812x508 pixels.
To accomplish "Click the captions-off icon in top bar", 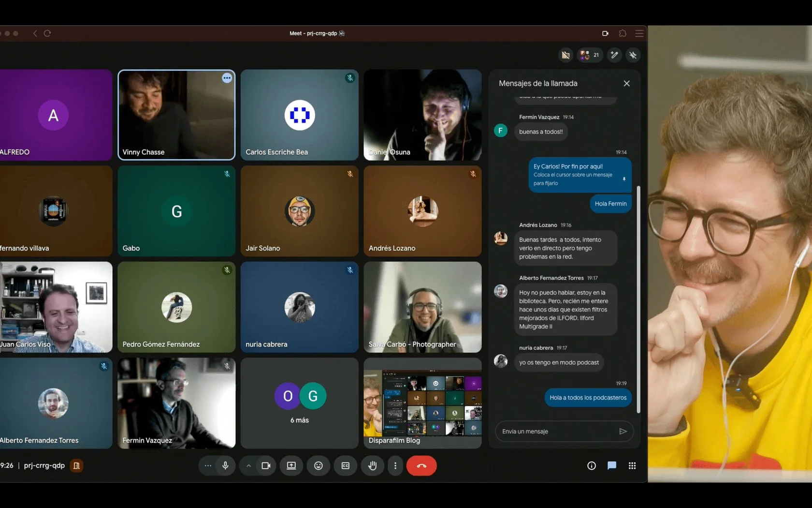I will click(566, 55).
